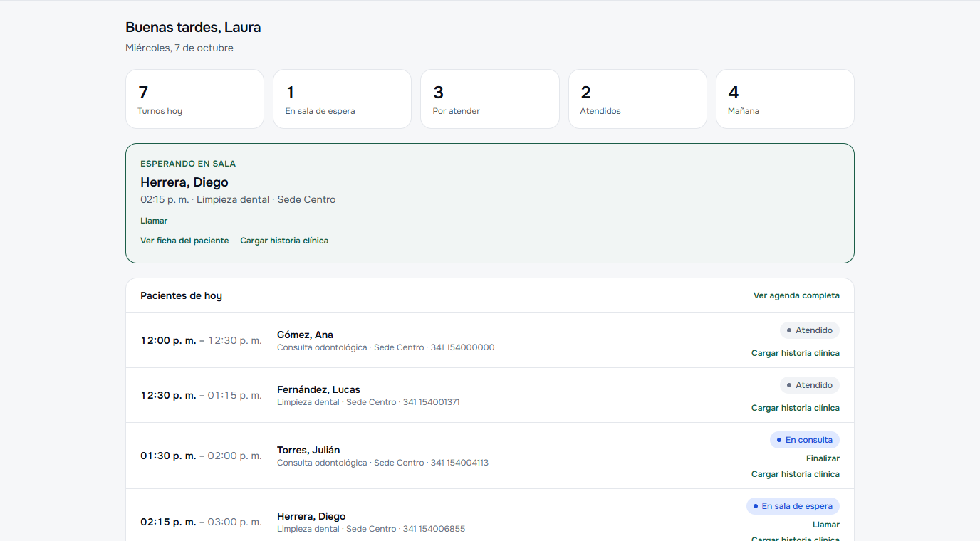The image size is (980, 541).
Task: Click the 01:30 p. m. – 02:00 p. m. time slot
Action: pos(201,456)
